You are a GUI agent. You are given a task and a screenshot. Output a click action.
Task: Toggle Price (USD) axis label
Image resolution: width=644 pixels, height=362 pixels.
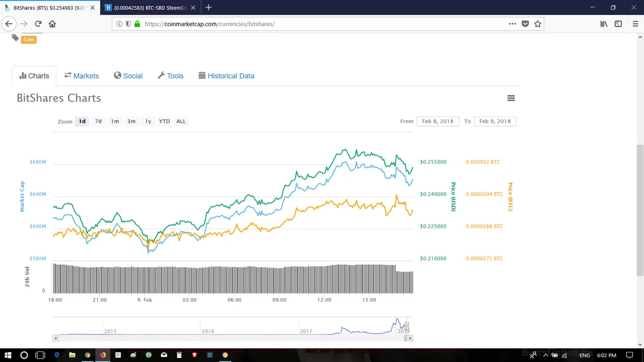453,197
